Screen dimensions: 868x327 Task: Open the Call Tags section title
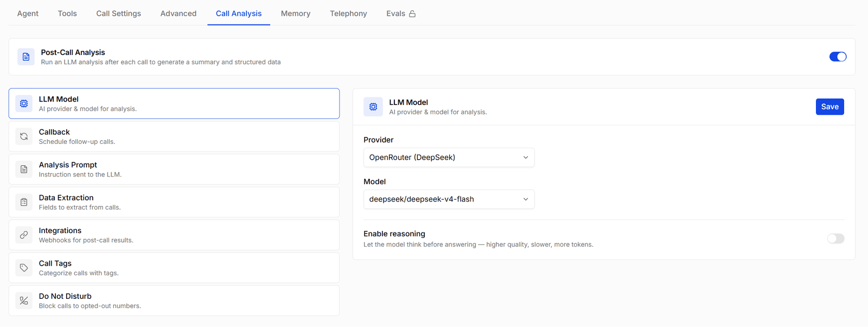(55, 263)
